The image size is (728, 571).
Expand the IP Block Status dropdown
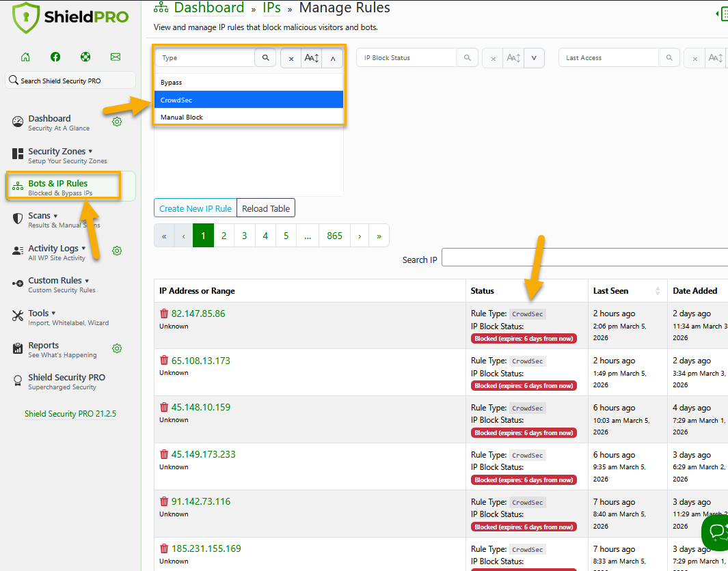click(x=534, y=59)
